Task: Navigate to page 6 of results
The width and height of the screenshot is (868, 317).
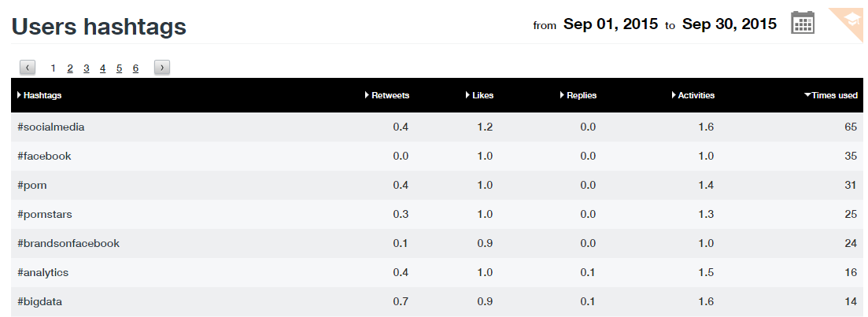Action: (x=135, y=68)
